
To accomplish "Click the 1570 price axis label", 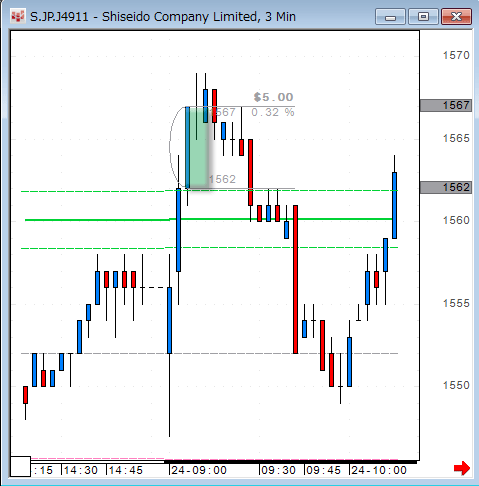I will [x=456, y=55].
